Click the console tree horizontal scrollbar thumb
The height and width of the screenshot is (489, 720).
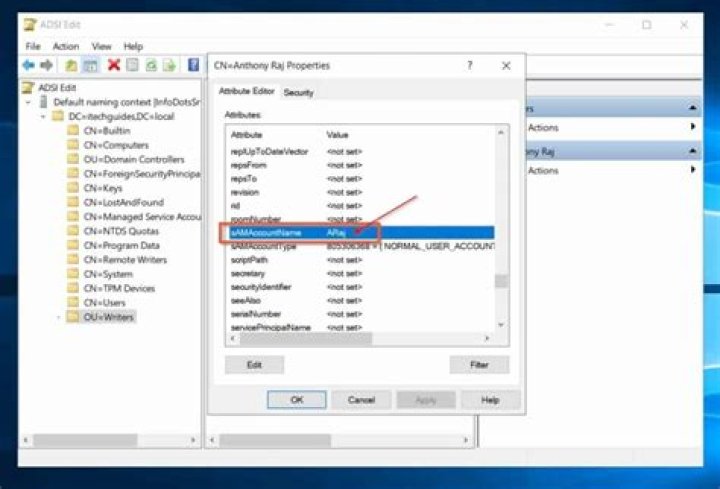click(x=85, y=440)
